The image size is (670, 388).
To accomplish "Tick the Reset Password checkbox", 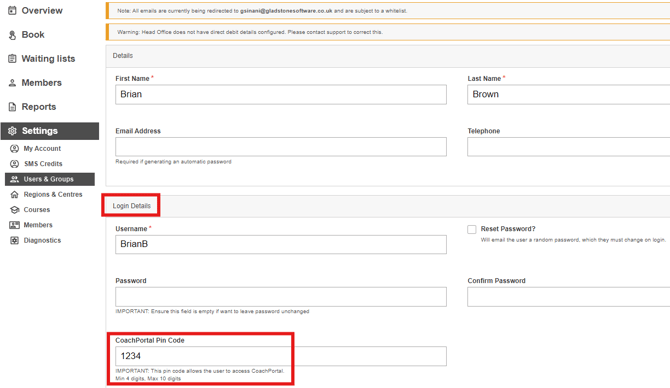I will (472, 229).
